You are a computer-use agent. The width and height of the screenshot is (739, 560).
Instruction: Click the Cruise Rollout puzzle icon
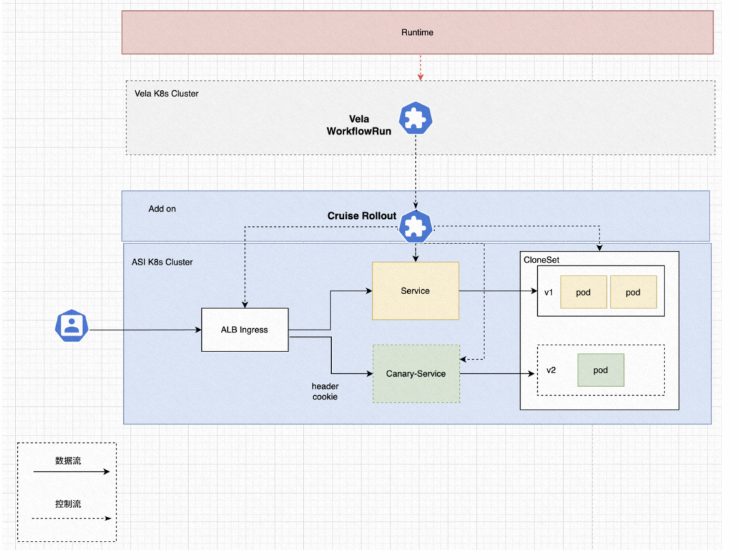coord(415,226)
